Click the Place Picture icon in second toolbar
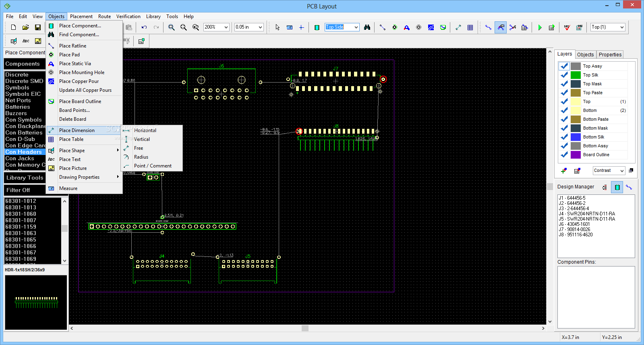Image resolution: width=644 pixels, height=345 pixels. click(x=38, y=41)
